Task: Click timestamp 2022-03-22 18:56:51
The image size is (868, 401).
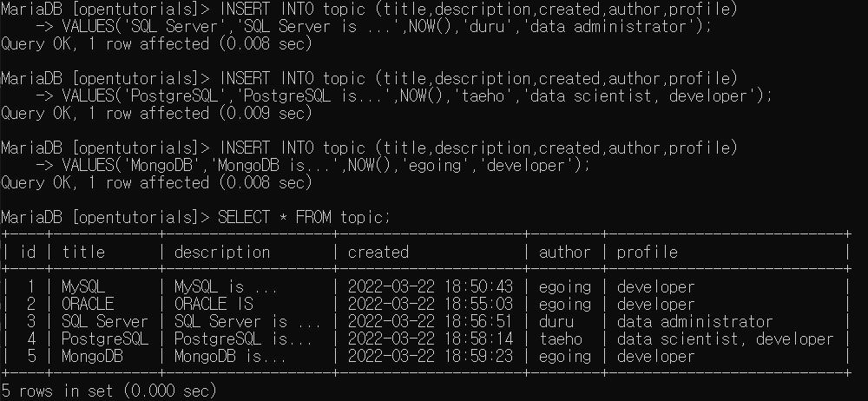Action: click(x=431, y=322)
